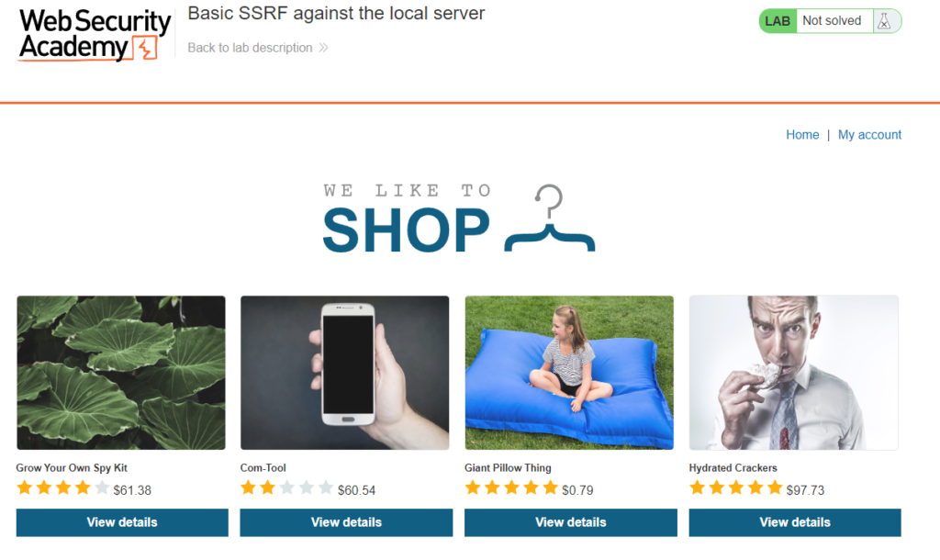This screenshot has width=940, height=560.
Task: View details for Com-Tool
Action: click(346, 522)
